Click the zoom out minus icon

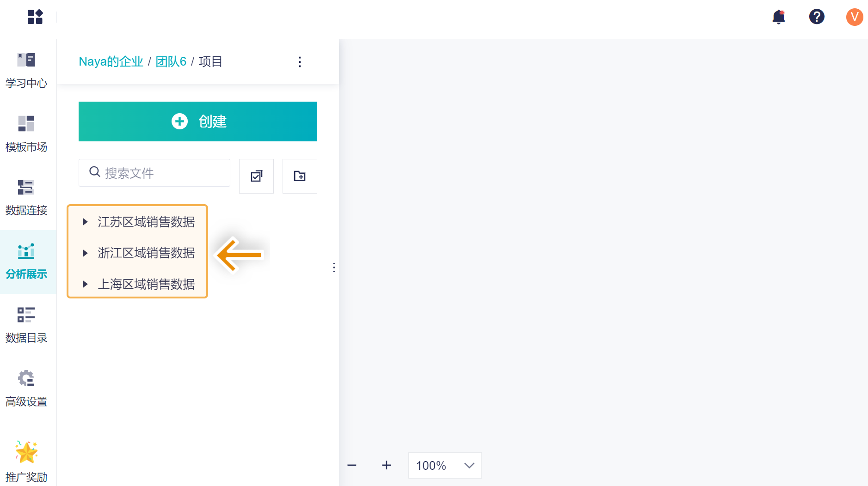352,465
